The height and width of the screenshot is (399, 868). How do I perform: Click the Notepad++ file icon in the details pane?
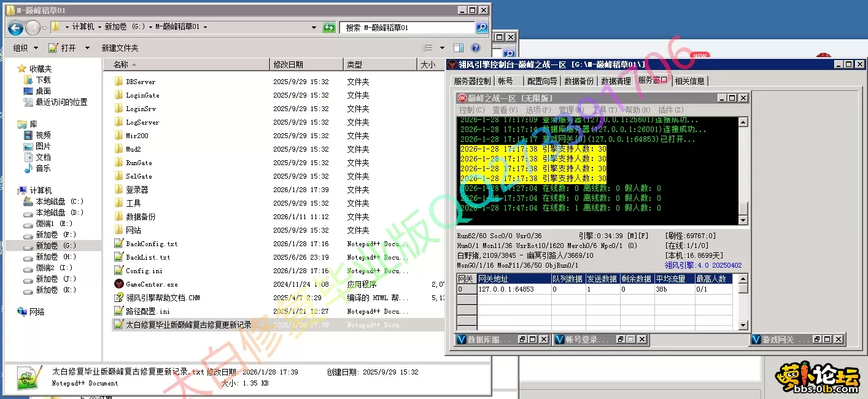27,376
